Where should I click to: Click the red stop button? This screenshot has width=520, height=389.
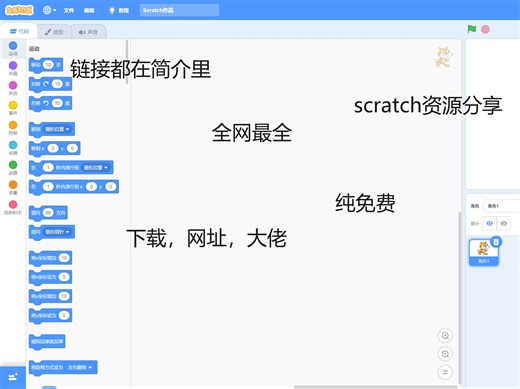(x=485, y=29)
